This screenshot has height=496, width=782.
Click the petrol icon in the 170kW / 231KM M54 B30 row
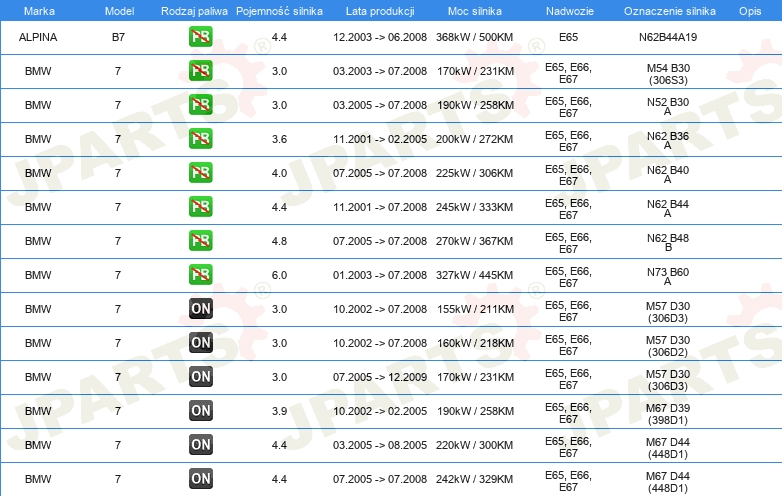point(200,71)
